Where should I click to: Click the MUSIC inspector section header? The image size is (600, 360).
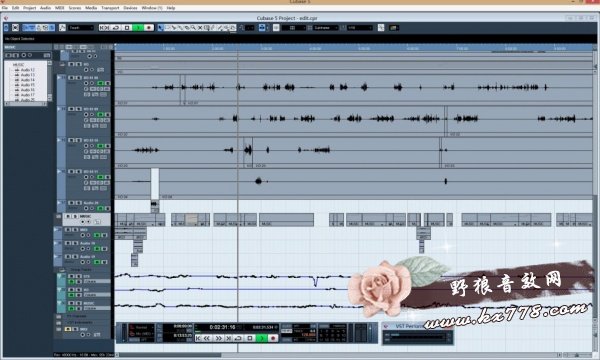pyautogui.click(x=28, y=47)
